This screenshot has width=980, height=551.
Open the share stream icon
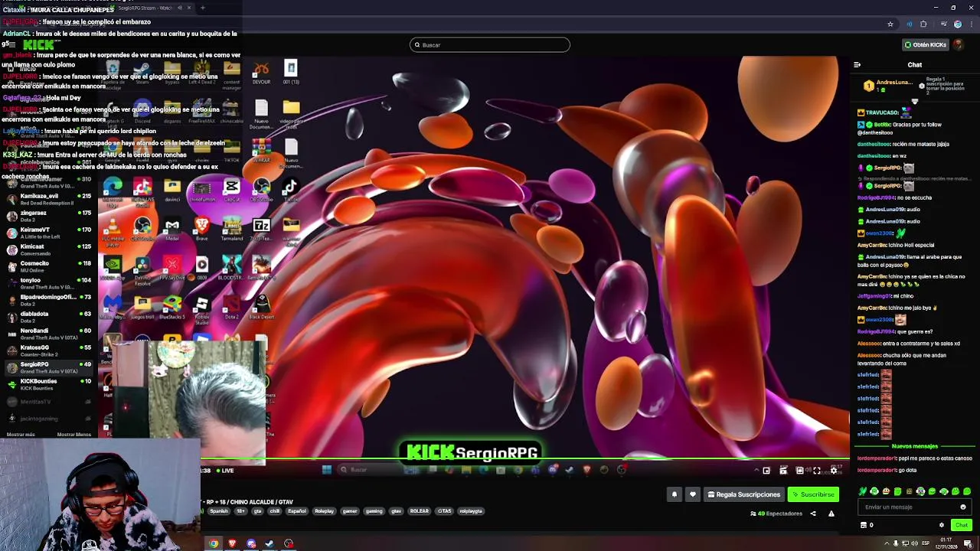click(813, 514)
